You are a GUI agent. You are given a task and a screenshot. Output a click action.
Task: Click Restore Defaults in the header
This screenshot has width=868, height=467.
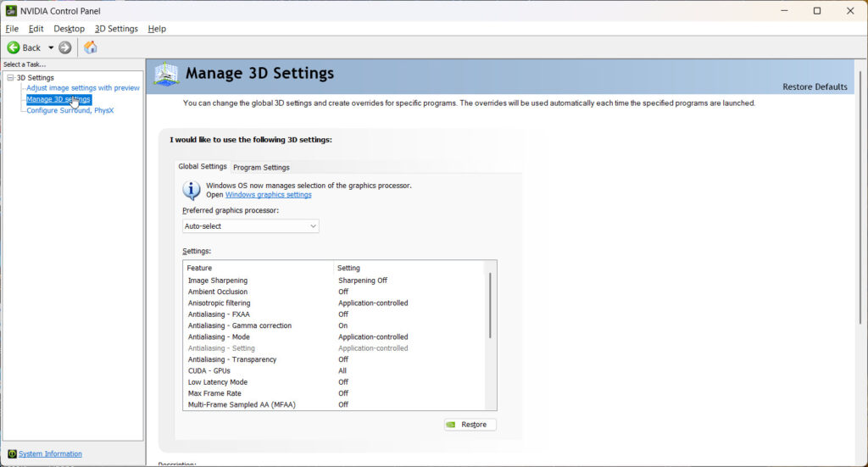point(815,86)
